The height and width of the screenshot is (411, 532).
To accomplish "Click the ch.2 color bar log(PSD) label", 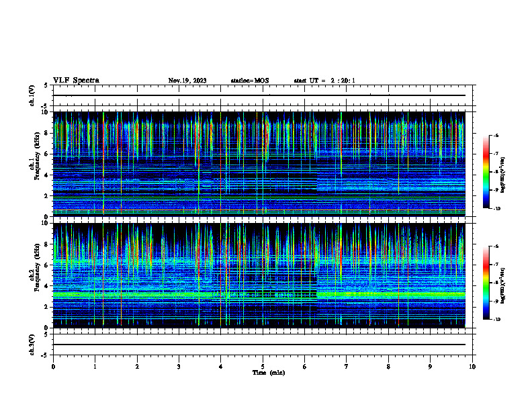I will coord(502,286).
